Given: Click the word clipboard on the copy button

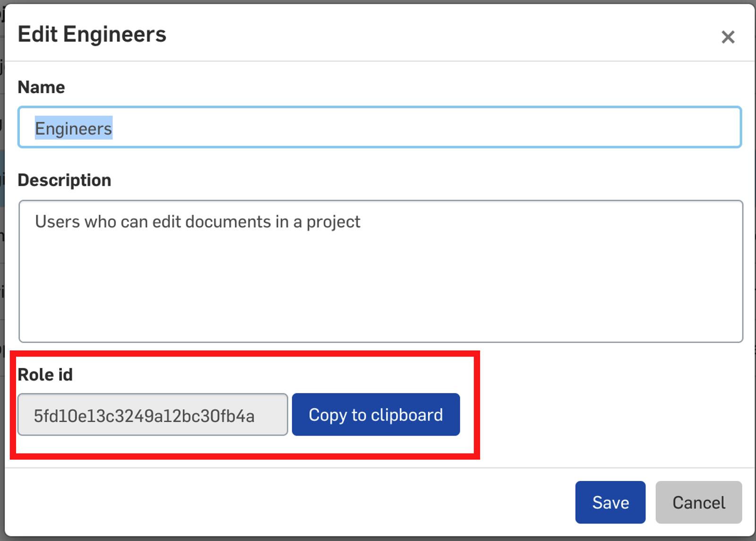Looking at the screenshot, I should click(407, 415).
